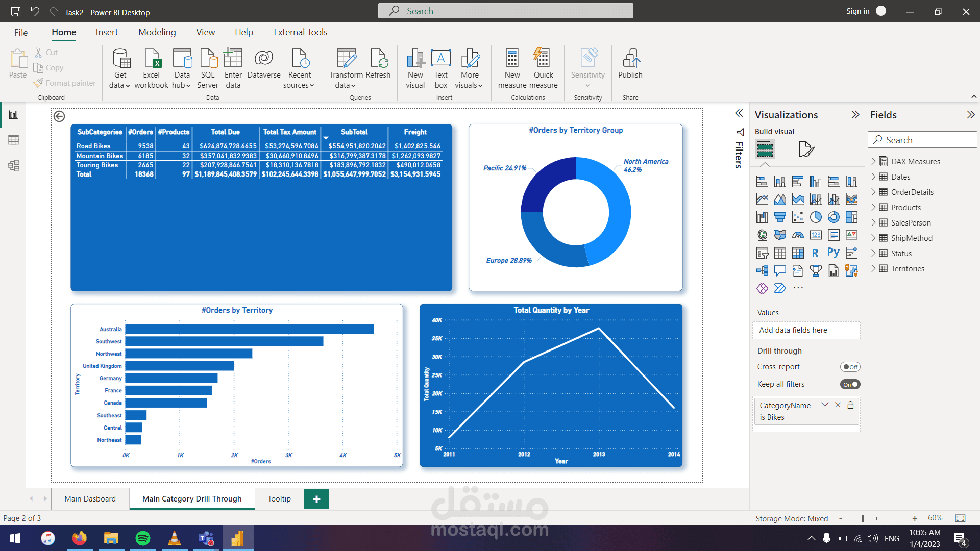This screenshot has height=551, width=980.
Task: Open Excel workbook data source
Action: coord(151,69)
